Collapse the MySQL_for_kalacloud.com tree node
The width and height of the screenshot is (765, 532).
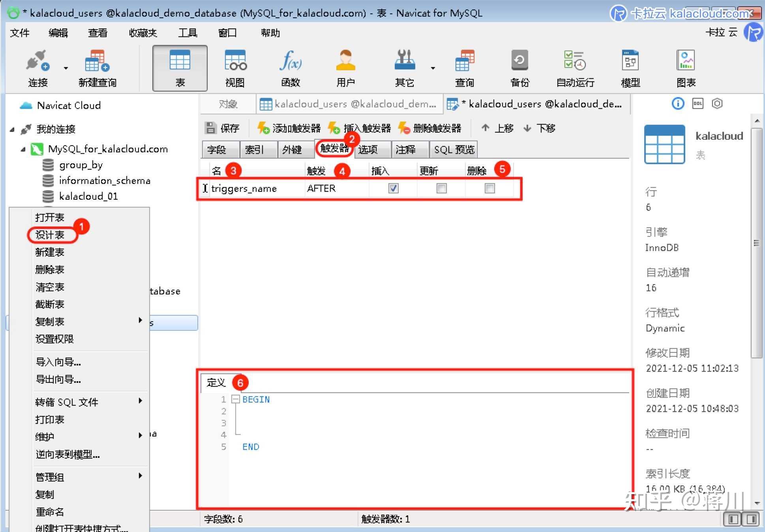click(23, 149)
